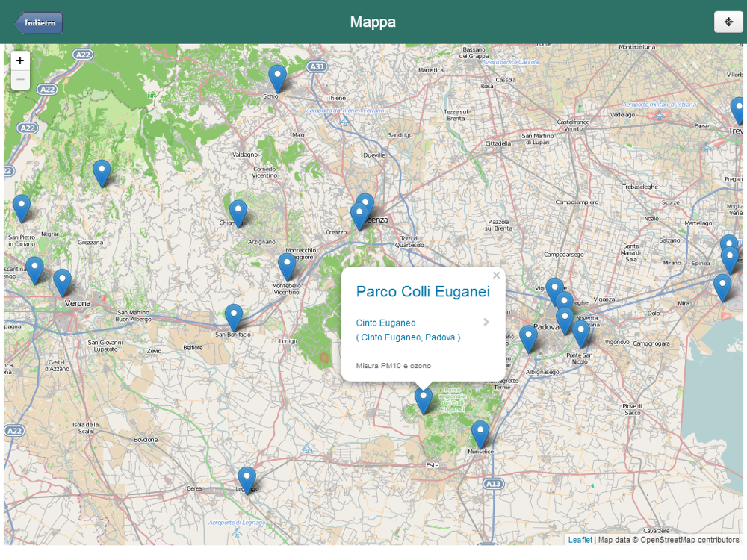Click the Mappa page title
747x560 pixels.
(x=373, y=22)
